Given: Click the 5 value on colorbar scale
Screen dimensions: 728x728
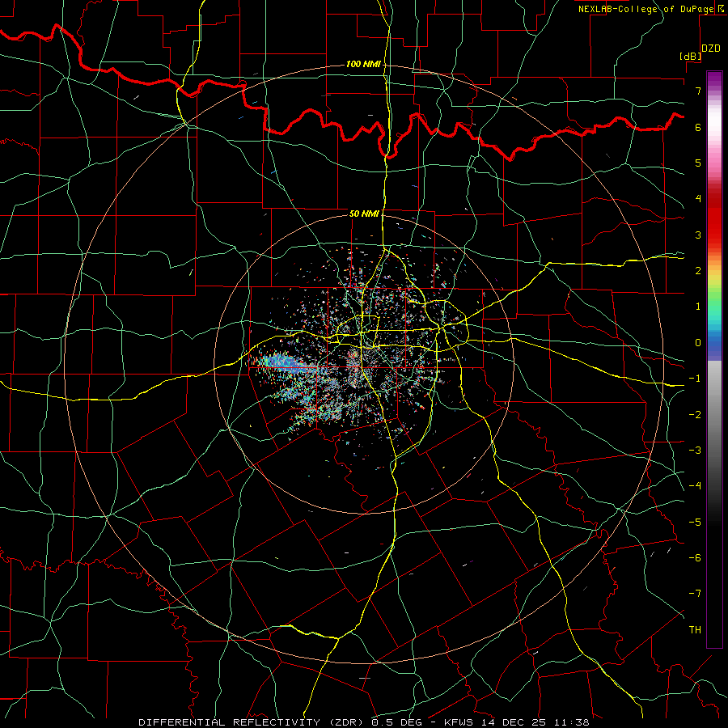Looking at the screenshot, I should click(698, 163).
